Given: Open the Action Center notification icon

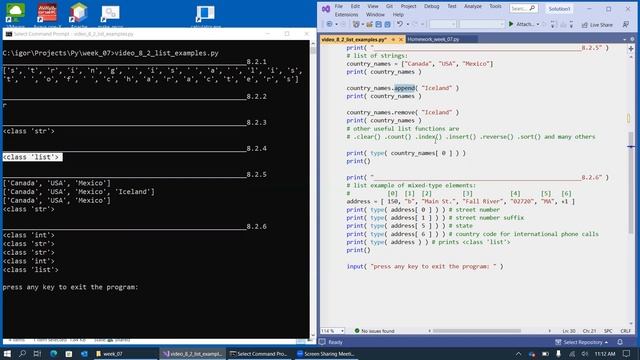Looking at the screenshot, I should coord(627,353).
